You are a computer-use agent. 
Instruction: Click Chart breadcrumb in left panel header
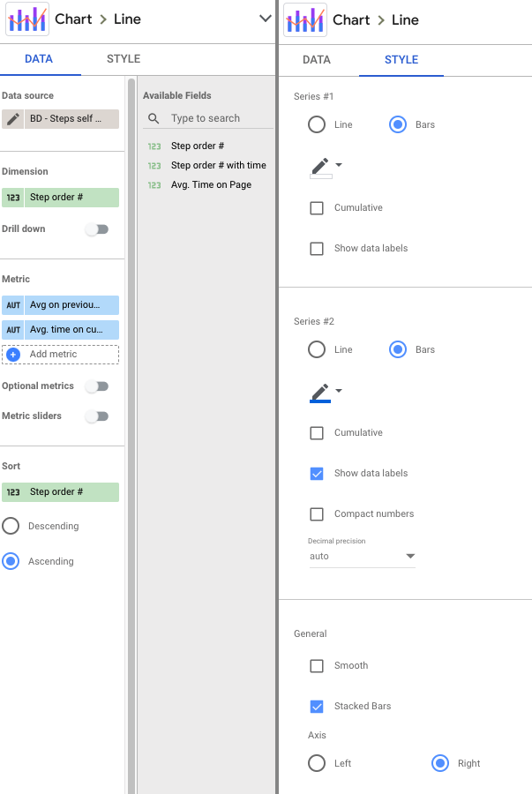73,19
